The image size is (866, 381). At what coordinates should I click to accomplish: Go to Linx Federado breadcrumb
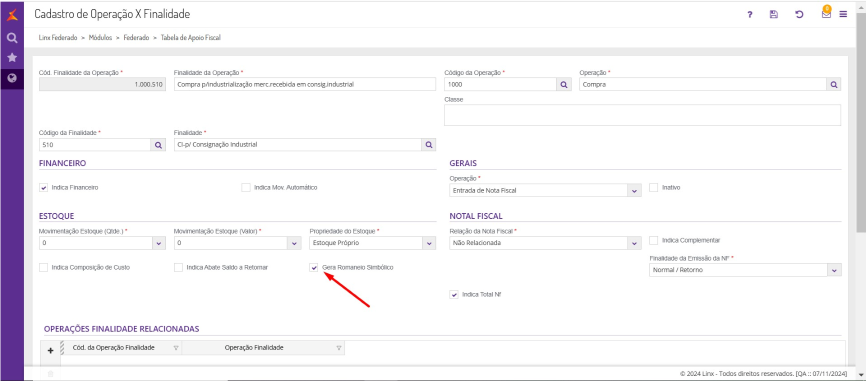58,38
